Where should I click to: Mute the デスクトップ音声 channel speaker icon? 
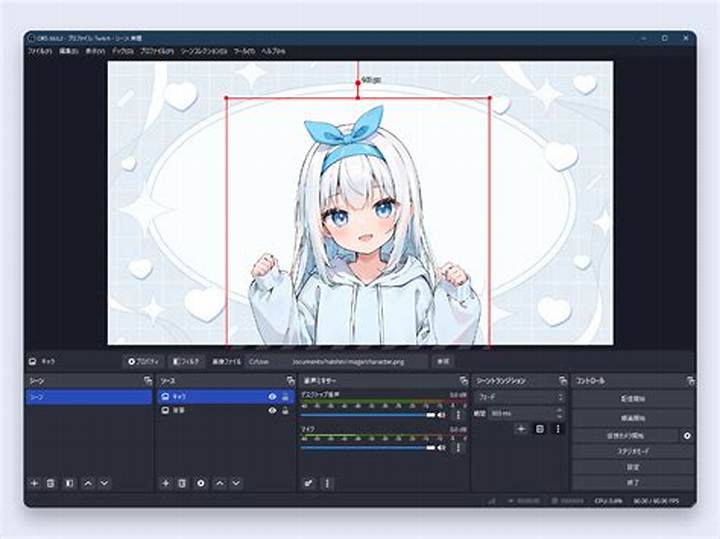click(x=442, y=415)
